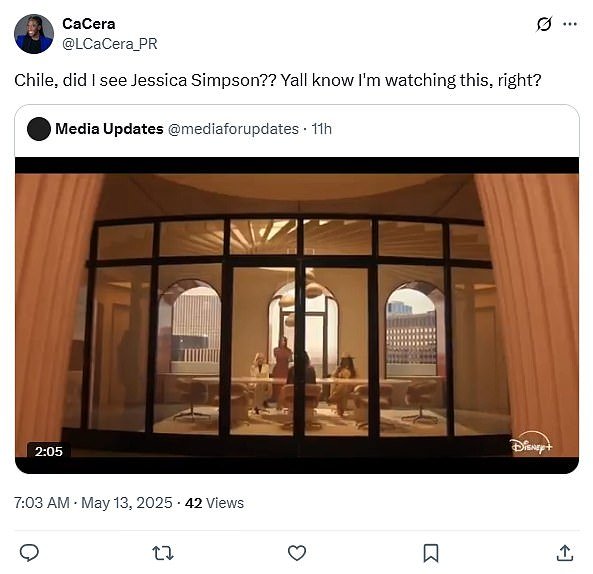Open quoted tweet via 11h timestamp
This screenshot has width=593, height=574.
pos(322,129)
